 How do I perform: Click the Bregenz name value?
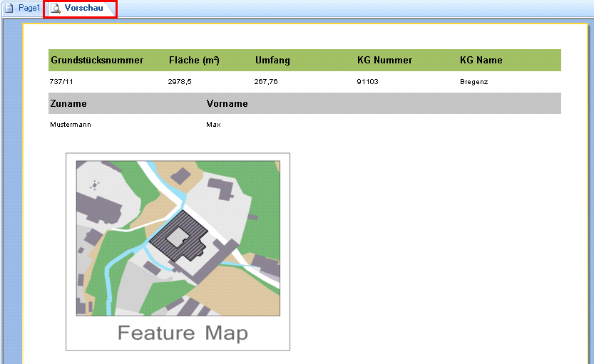[474, 82]
